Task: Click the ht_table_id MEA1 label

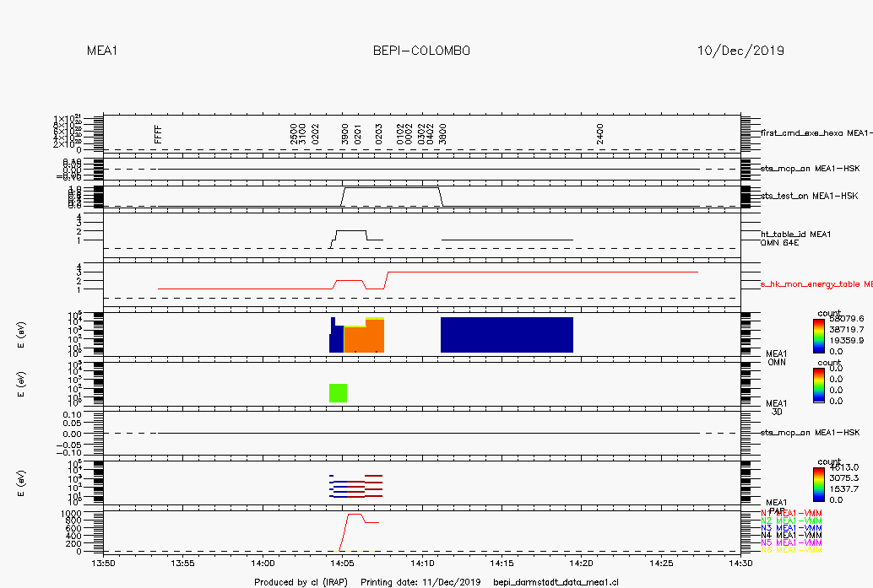Action: point(795,235)
